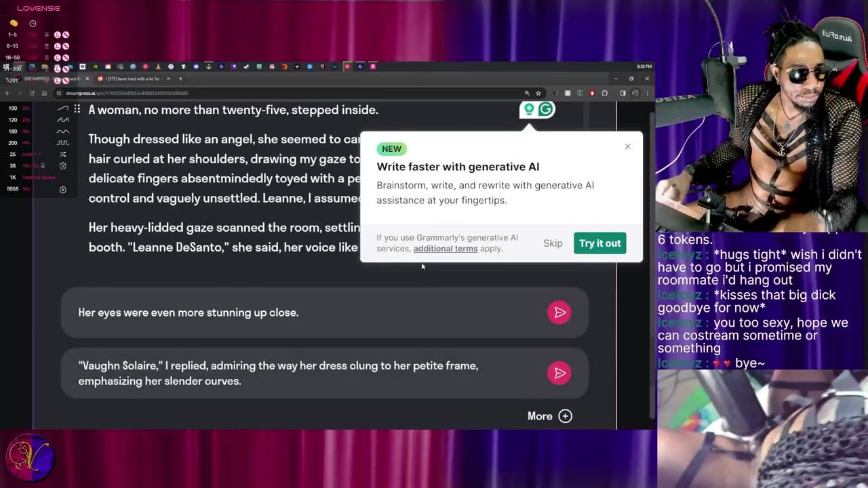Open the browser three-dot menu
Screen dimensions: 868x488
[x=648, y=93]
